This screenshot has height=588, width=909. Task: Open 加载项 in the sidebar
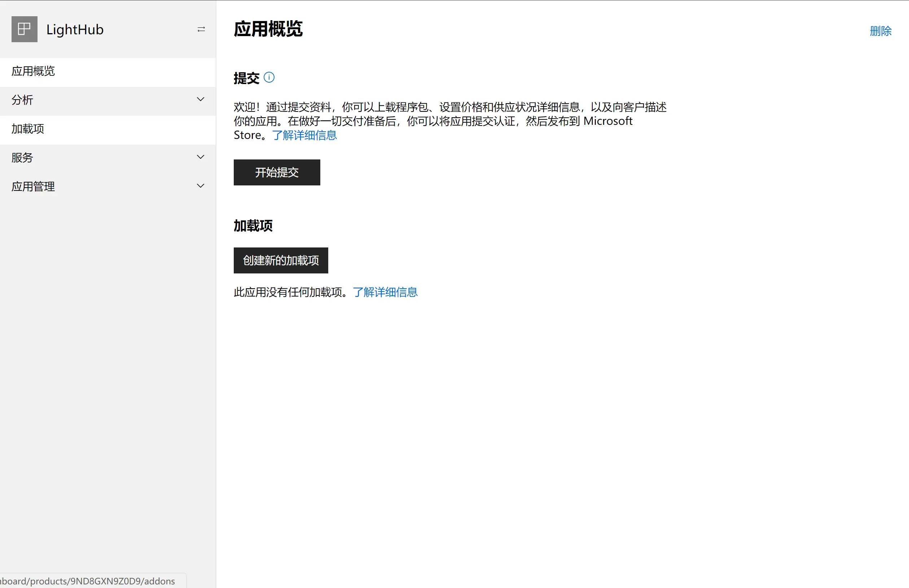coord(28,129)
